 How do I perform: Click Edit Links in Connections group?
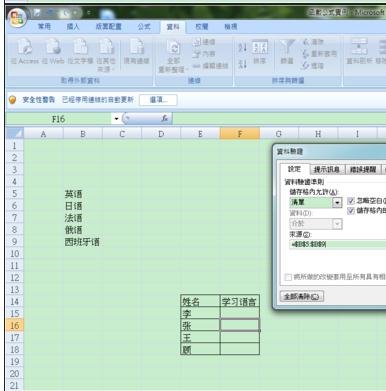210,66
